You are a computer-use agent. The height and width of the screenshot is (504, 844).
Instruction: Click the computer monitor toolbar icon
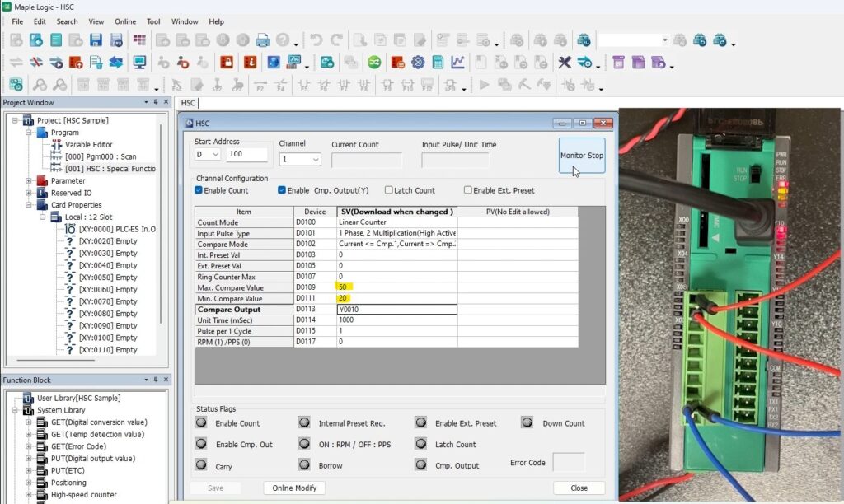coord(139,63)
